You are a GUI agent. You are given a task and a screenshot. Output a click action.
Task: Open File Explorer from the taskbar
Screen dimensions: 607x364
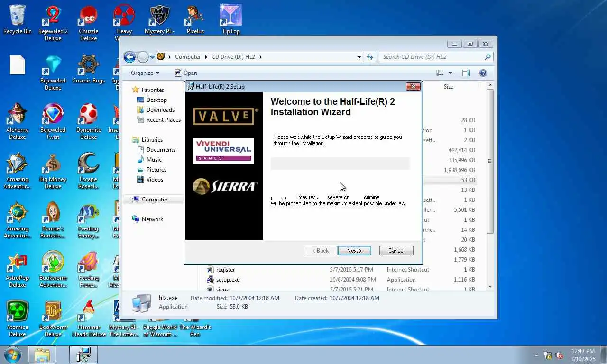pos(42,355)
